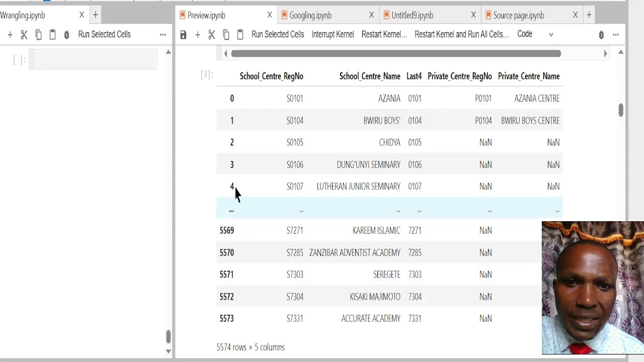Click down arrow of Wrangling panel scrollbar
Viewport: 644px width, 362px height.
[x=169, y=351]
